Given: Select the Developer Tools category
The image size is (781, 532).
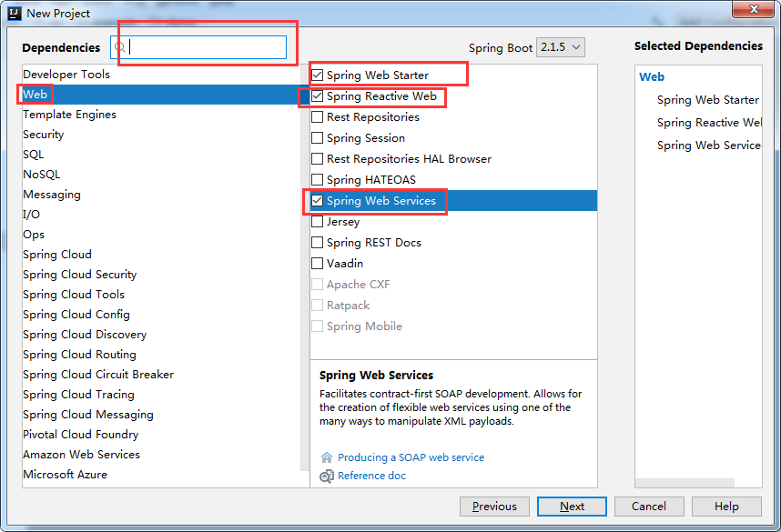Looking at the screenshot, I should (161, 75).
